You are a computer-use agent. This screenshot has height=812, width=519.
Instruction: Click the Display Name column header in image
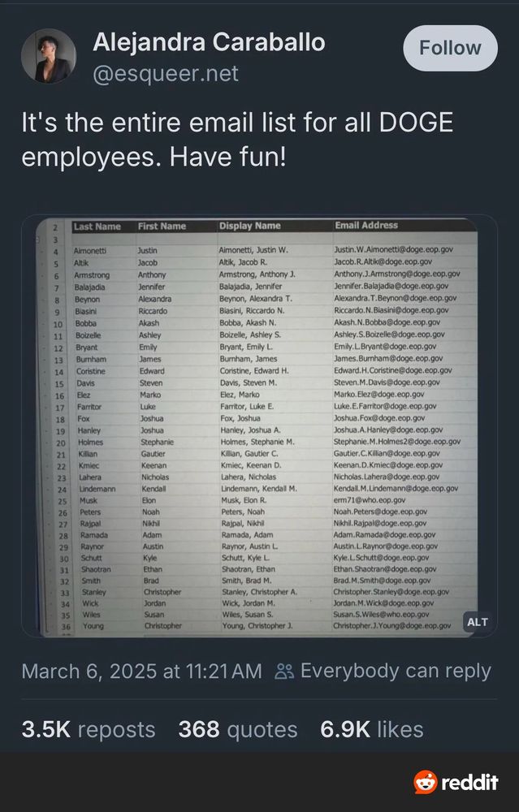249,226
